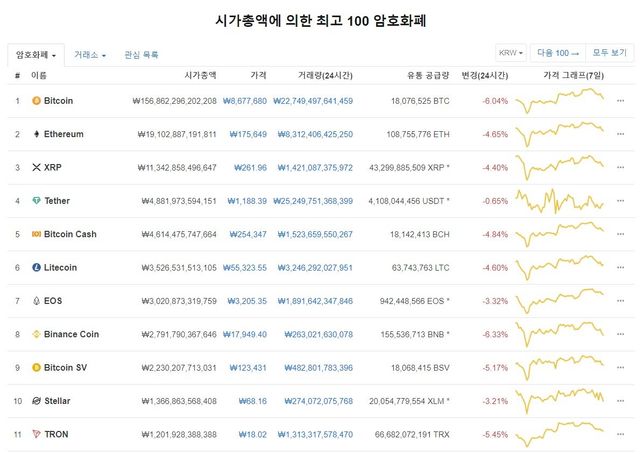
Task: Expand the 거래소 dropdown menu
Action: pos(90,54)
